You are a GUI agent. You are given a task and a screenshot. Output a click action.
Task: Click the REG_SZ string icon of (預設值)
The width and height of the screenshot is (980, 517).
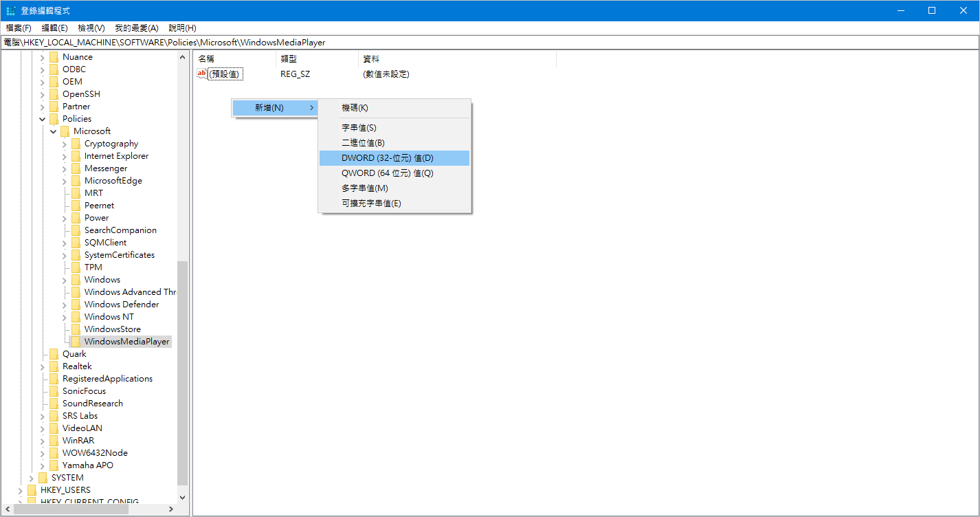click(x=202, y=74)
